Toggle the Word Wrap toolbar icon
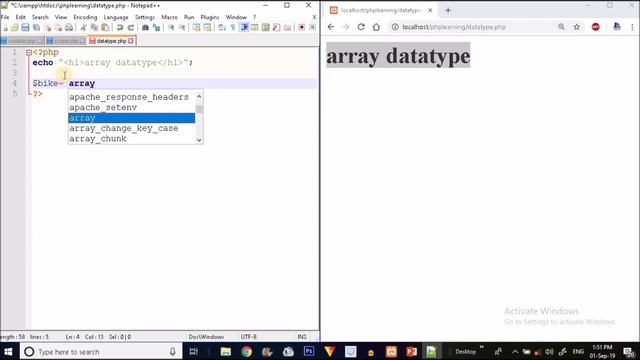This screenshot has width=640, height=360. [222, 28]
